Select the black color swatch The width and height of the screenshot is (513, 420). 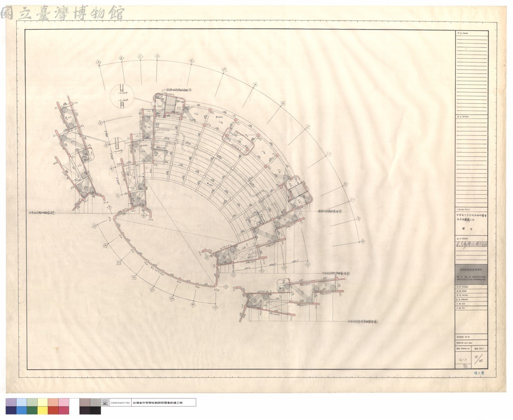(x=96, y=410)
